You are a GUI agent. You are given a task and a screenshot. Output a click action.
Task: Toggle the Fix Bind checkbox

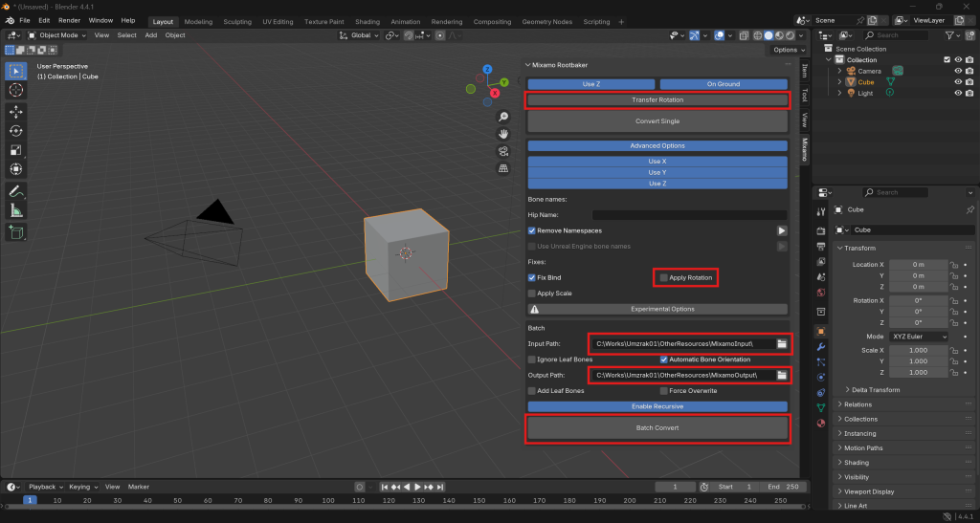(532, 277)
